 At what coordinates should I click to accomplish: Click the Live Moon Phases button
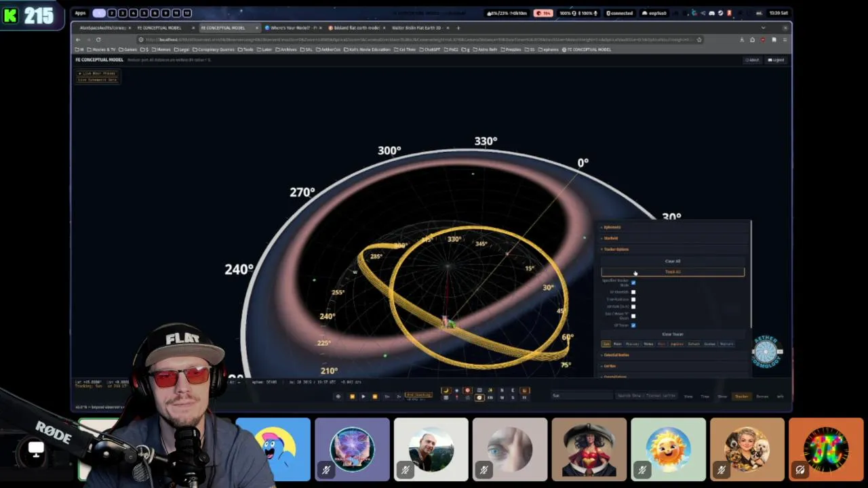(x=98, y=73)
